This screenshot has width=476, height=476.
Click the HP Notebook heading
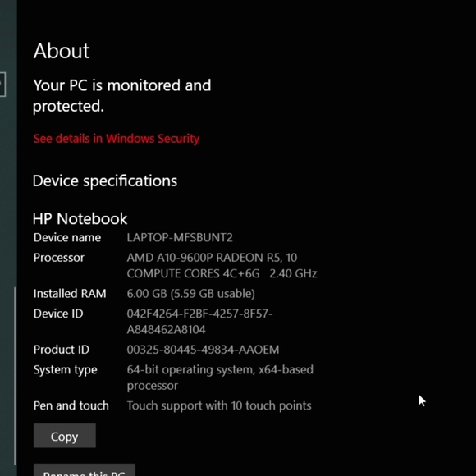coord(80,218)
